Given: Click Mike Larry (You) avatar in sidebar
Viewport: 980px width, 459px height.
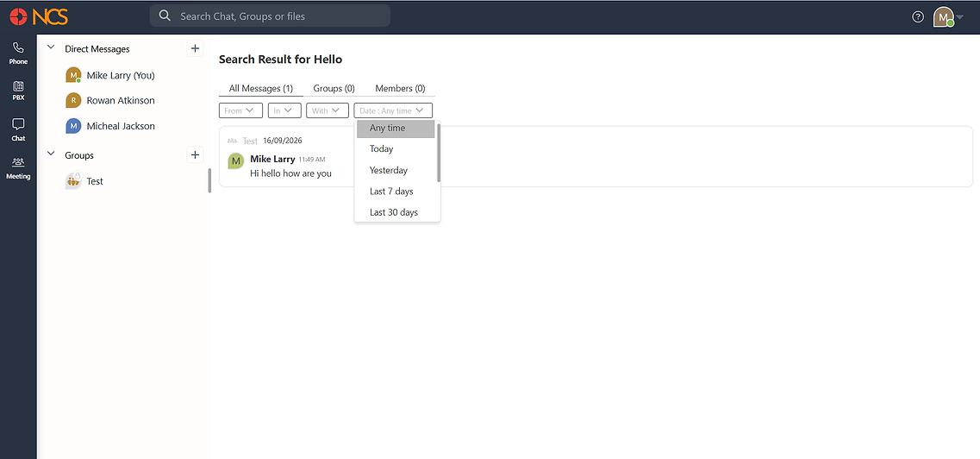Looking at the screenshot, I should pyautogui.click(x=74, y=75).
